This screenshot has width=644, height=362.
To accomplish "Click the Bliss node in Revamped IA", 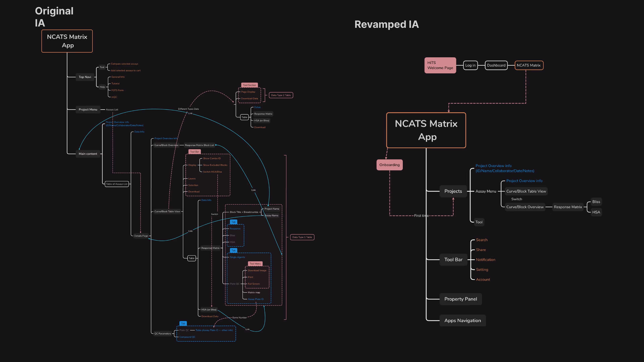I will 596,202.
